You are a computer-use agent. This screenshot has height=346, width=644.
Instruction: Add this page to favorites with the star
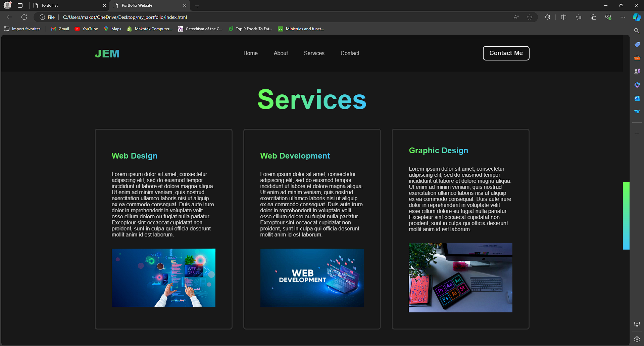530,17
